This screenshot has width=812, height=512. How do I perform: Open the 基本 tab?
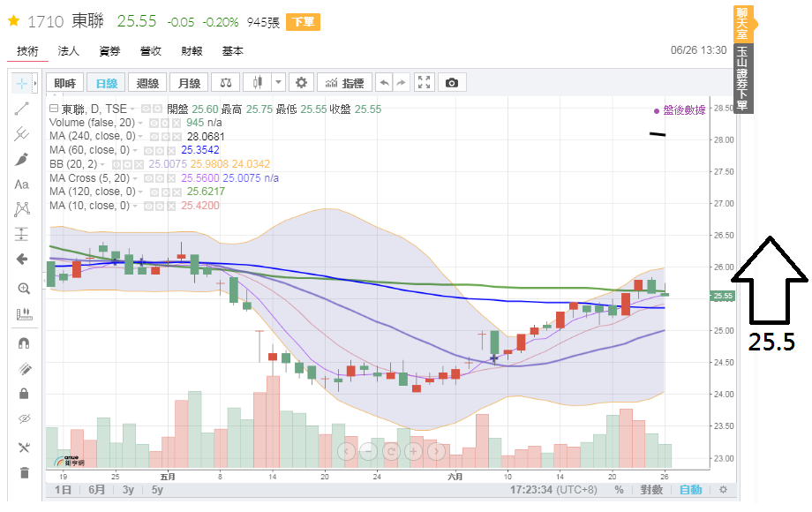pos(232,50)
